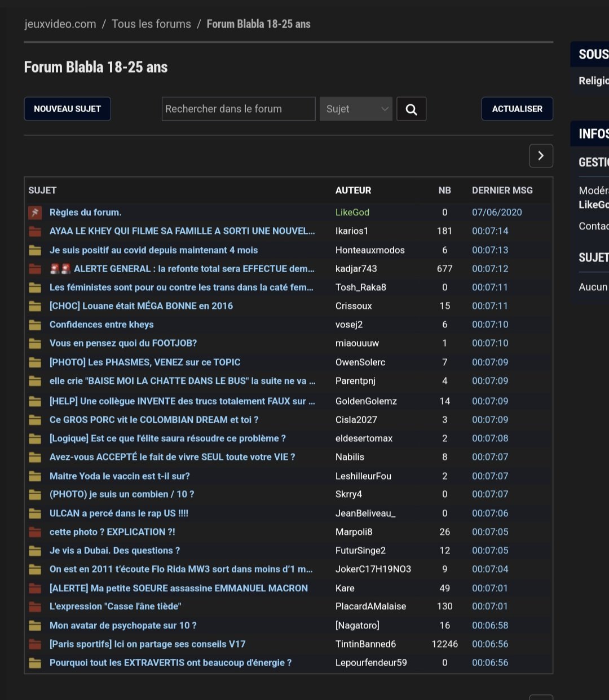Click the magnifying glass search button
Image resolution: width=609 pixels, height=700 pixels.
[x=411, y=109]
